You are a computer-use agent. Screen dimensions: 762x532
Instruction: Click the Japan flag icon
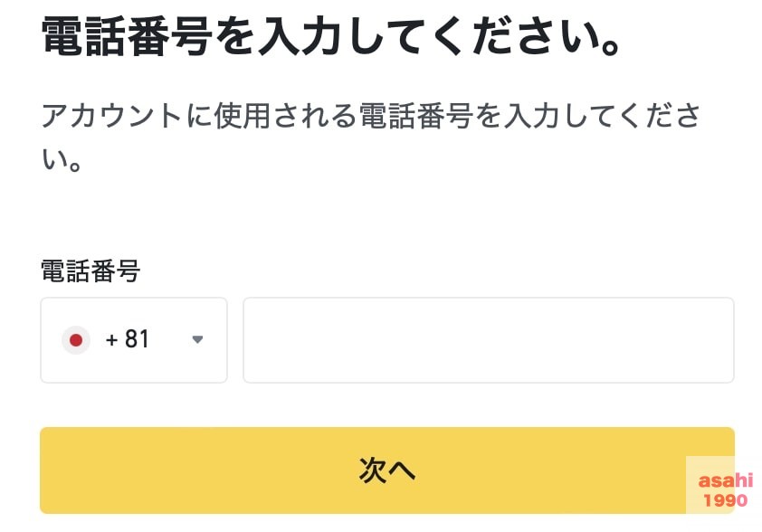pos(76,340)
